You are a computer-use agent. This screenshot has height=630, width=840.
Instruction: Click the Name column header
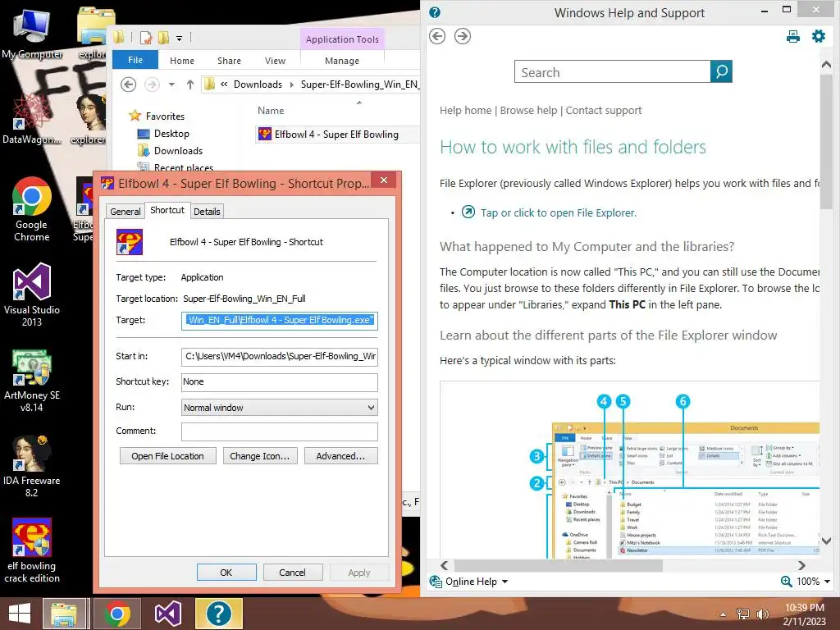271,111
